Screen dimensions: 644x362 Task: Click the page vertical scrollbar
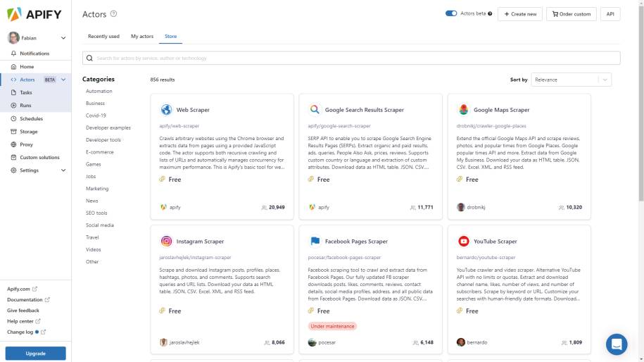[x=641, y=103]
